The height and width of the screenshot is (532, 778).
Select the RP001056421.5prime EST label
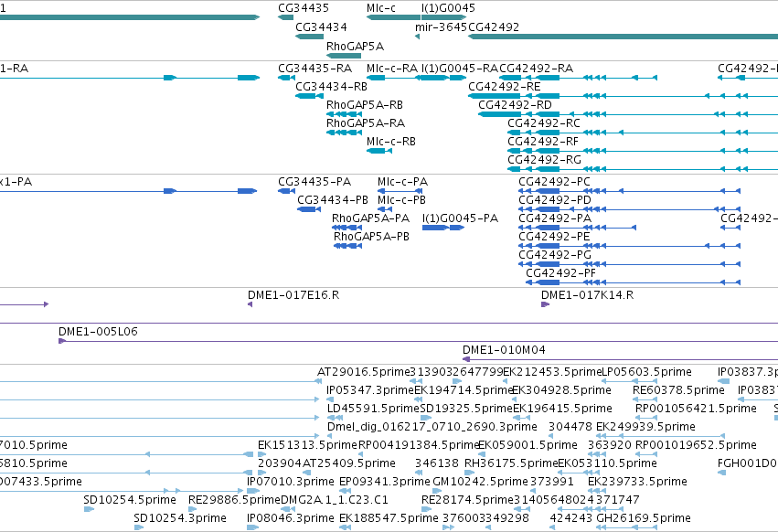696,409
